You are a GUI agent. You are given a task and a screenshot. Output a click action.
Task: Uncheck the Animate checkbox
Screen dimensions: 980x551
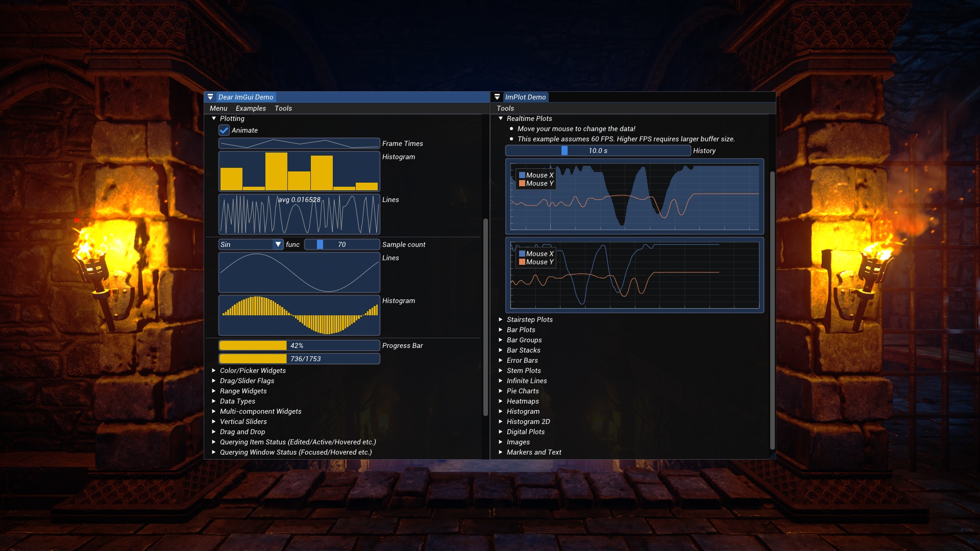click(x=224, y=131)
